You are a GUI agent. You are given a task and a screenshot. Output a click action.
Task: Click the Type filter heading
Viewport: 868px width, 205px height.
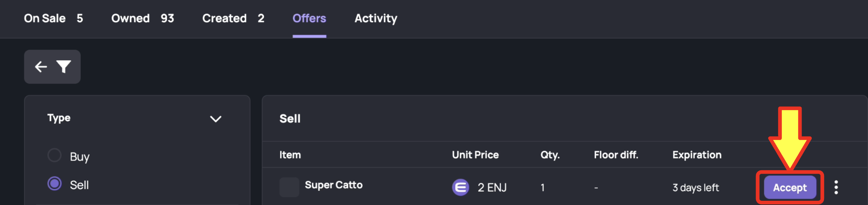click(x=59, y=118)
